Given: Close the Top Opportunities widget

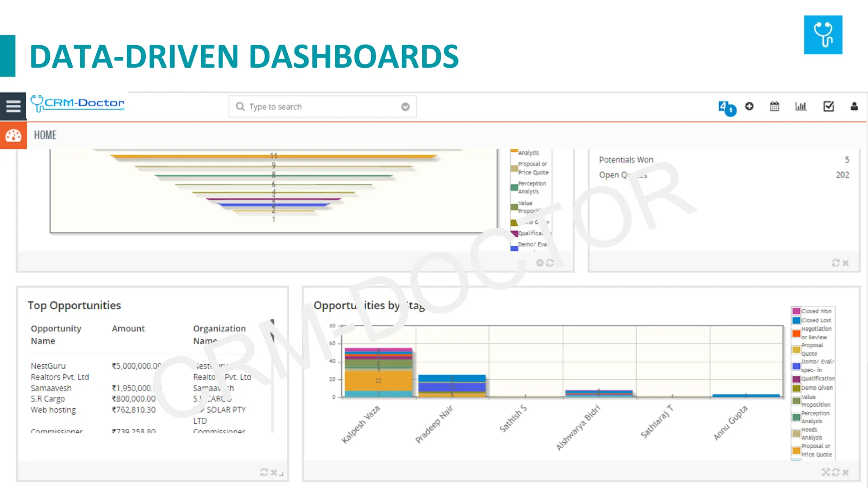Looking at the screenshot, I should pos(274,472).
